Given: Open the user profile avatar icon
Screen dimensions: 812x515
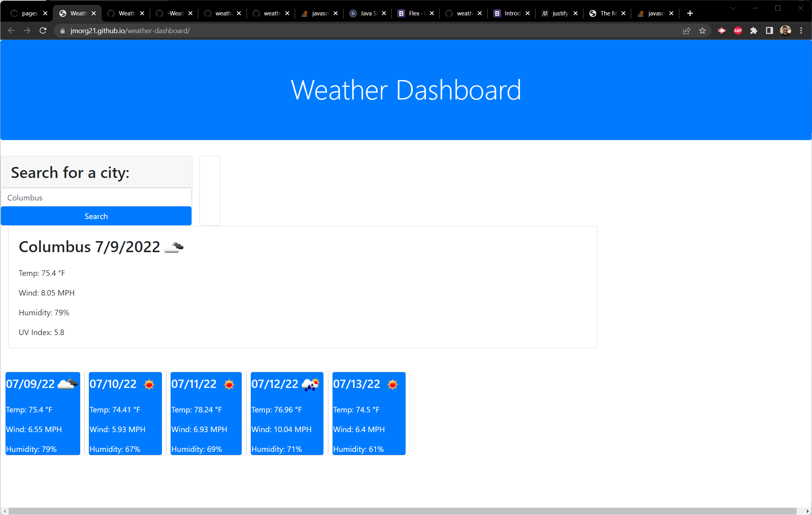Looking at the screenshot, I should click(785, 30).
